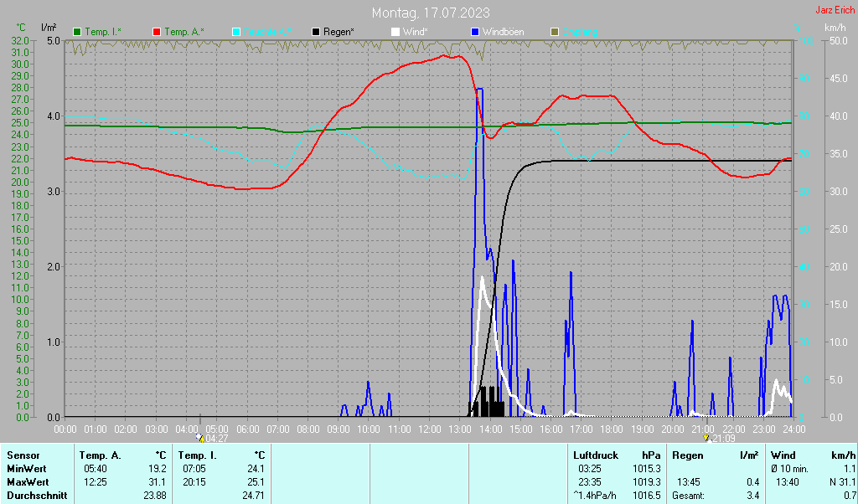Click the indoor average value 24.71
The height and width of the screenshot is (504, 858).
[253, 496]
